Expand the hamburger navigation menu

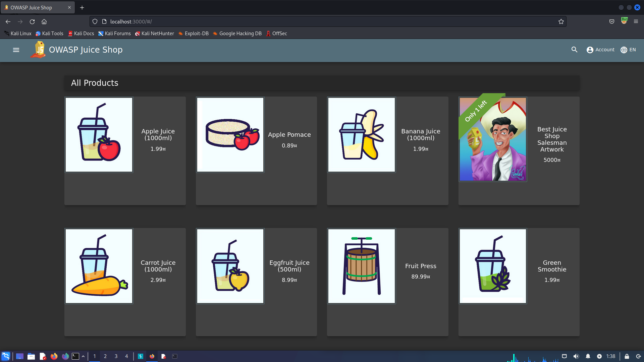(16, 50)
